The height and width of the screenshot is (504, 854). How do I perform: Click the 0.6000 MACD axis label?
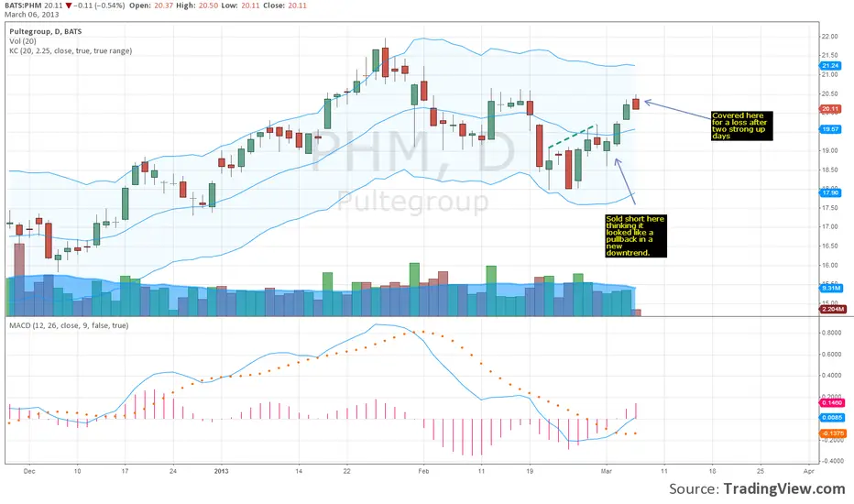click(831, 354)
